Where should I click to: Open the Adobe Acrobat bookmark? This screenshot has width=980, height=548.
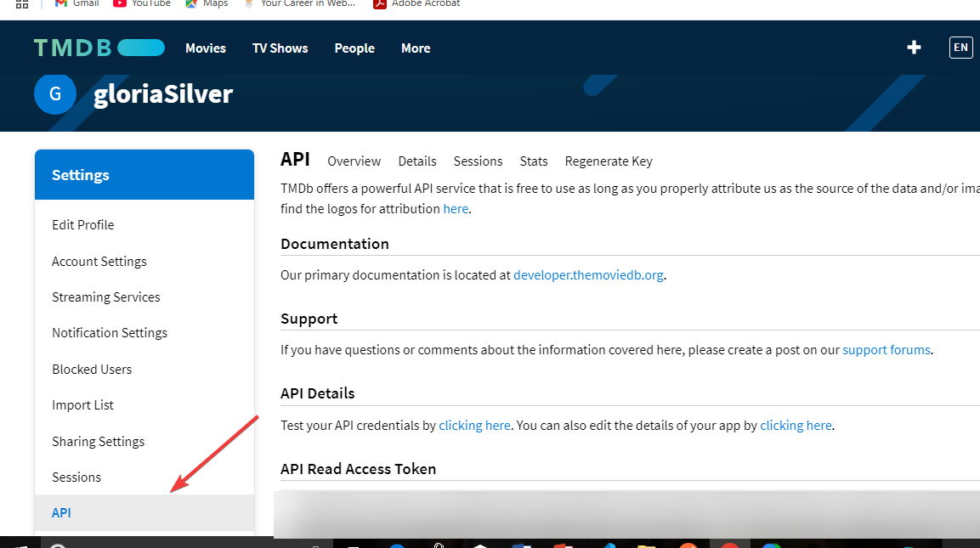click(416, 3)
